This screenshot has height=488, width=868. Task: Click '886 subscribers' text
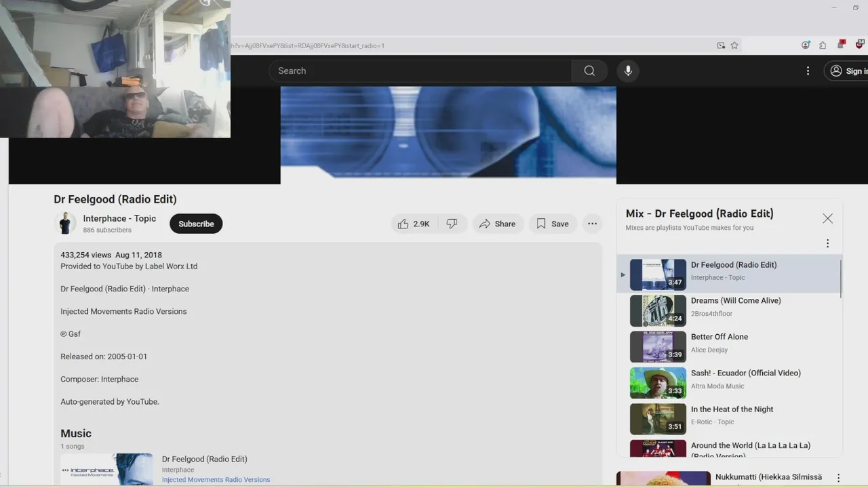[x=107, y=230]
